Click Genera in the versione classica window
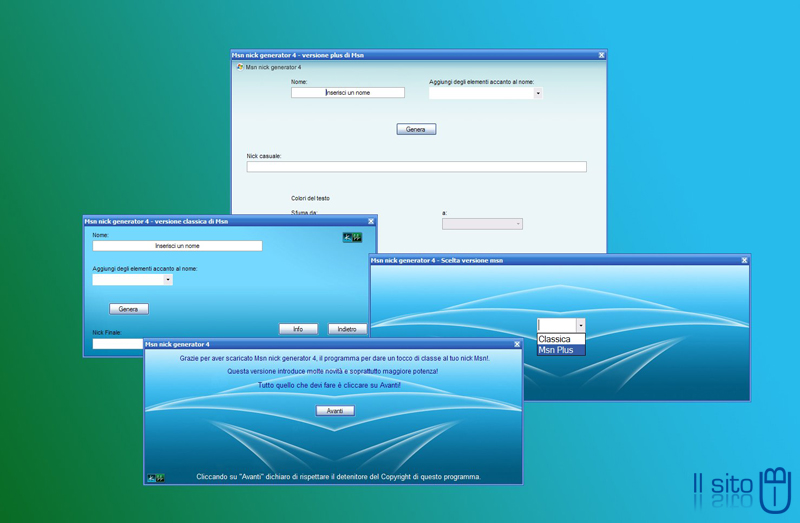Screen dimensions: 800x523 coord(129,309)
